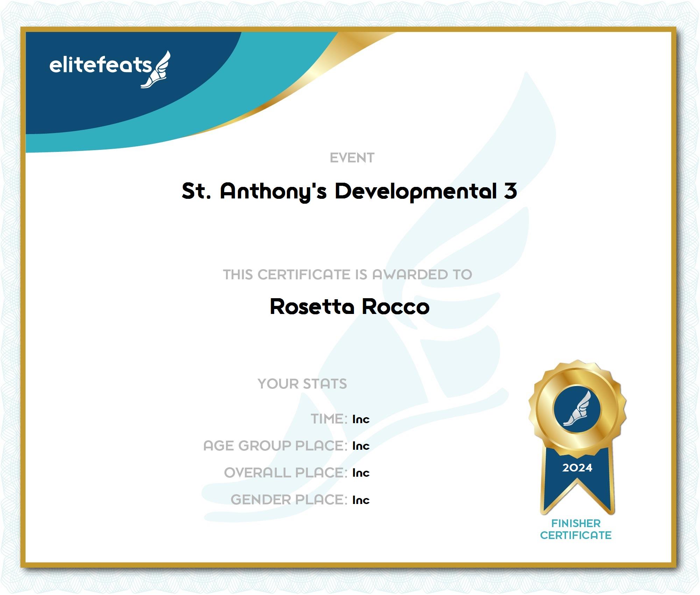The height and width of the screenshot is (595, 700).
Task: Click the 'This certificate is awarded to' text
Action: click(348, 275)
